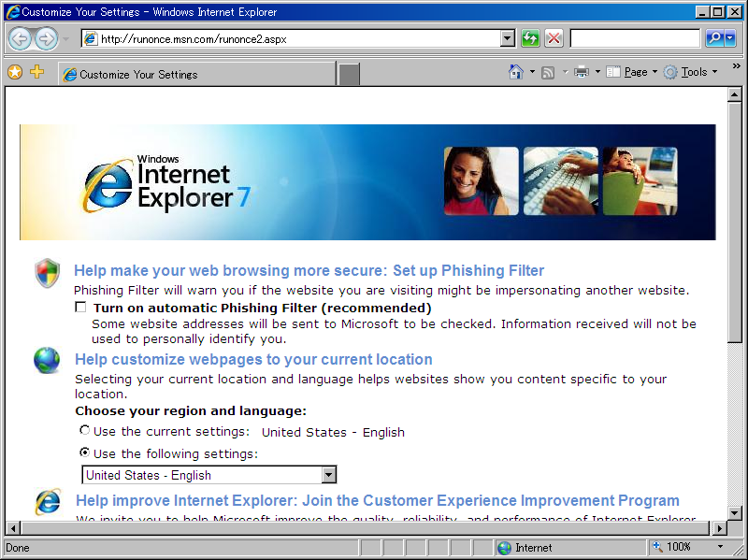Click the globe icon beside location heading

point(47,360)
